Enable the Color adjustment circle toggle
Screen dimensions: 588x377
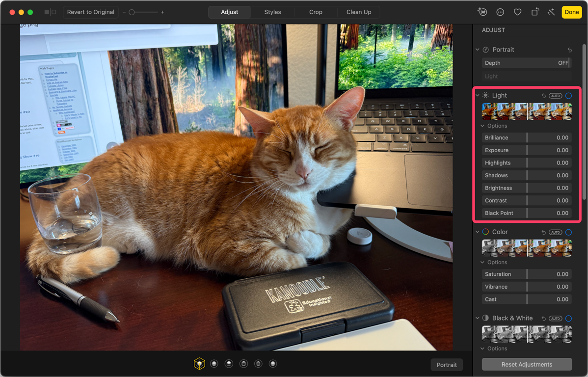568,232
